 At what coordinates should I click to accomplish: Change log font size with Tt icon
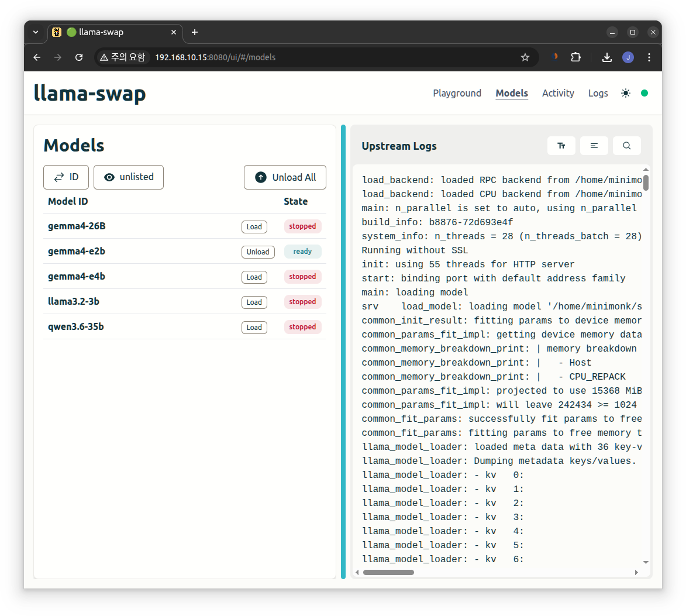(x=561, y=146)
